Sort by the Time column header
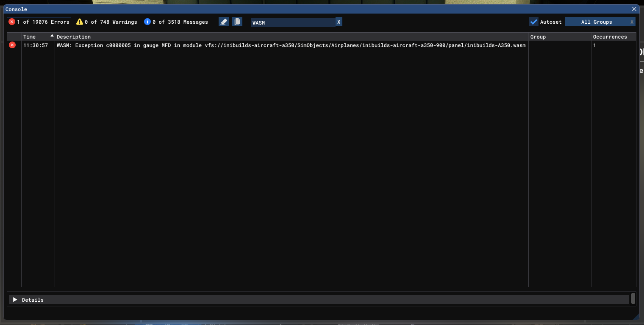The width and height of the screenshot is (644, 325). pyautogui.click(x=38, y=37)
